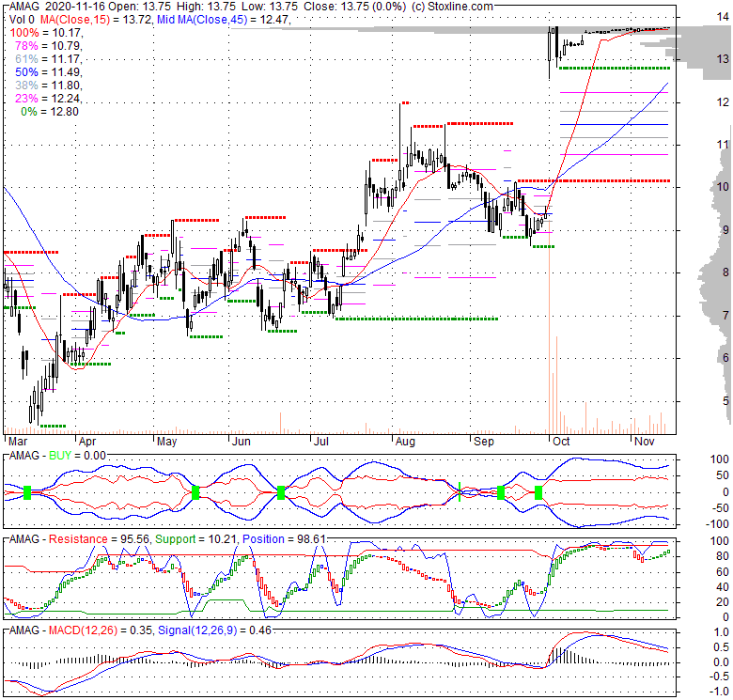The image size is (733, 700).
Task: Click the price axis label 5
Action: point(725,400)
